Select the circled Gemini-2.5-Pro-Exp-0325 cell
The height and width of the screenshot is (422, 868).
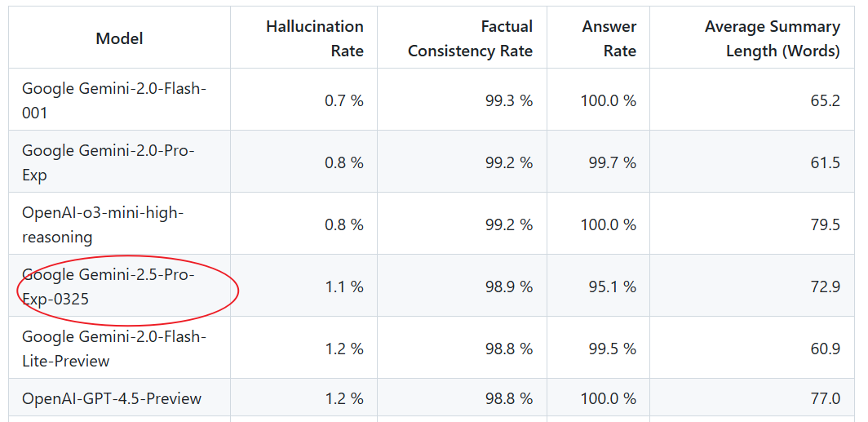point(120,286)
